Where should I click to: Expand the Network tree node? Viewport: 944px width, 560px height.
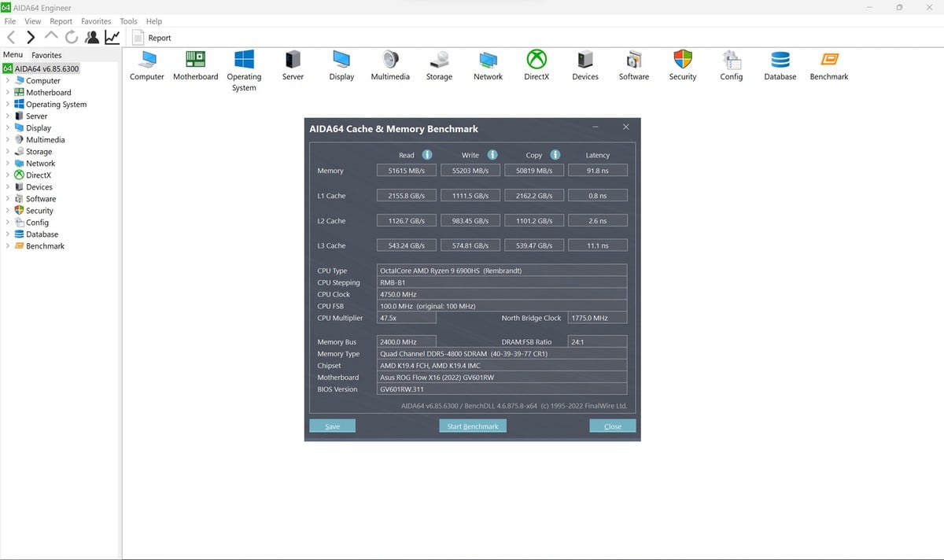coord(8,163)
